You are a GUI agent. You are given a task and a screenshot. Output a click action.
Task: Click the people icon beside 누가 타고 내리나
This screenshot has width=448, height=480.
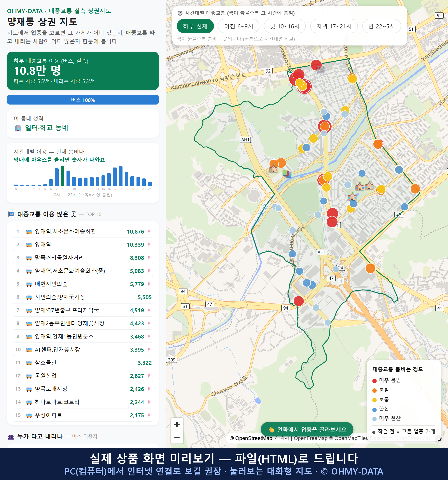click(11, 436)
